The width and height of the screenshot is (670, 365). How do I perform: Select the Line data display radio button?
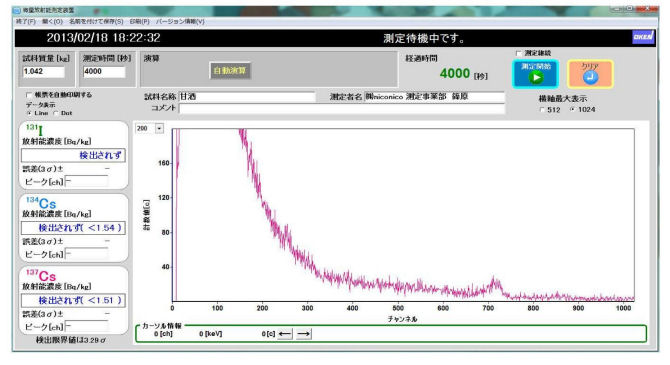coord(29,113)
